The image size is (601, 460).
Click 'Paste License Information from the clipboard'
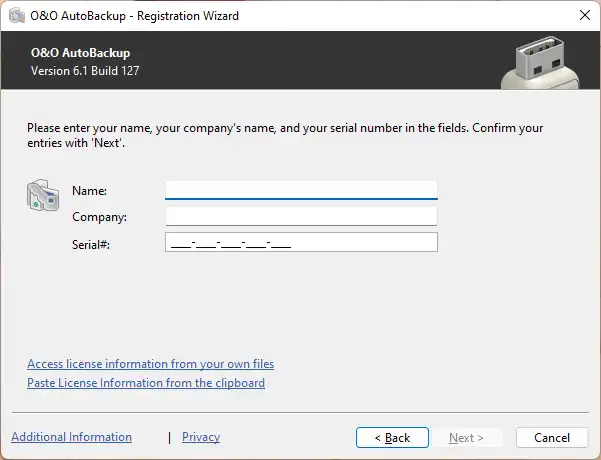146,383
